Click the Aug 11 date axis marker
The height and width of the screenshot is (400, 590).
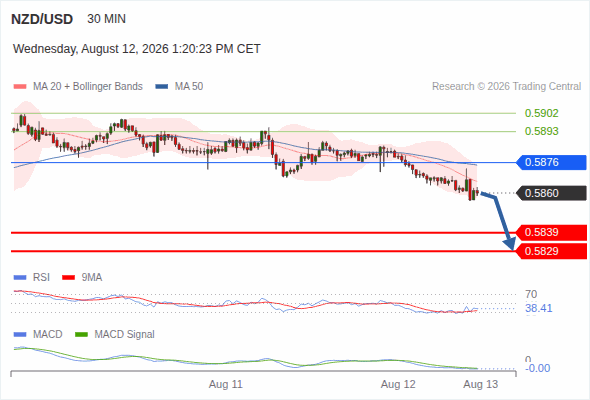tap(226, 385)
